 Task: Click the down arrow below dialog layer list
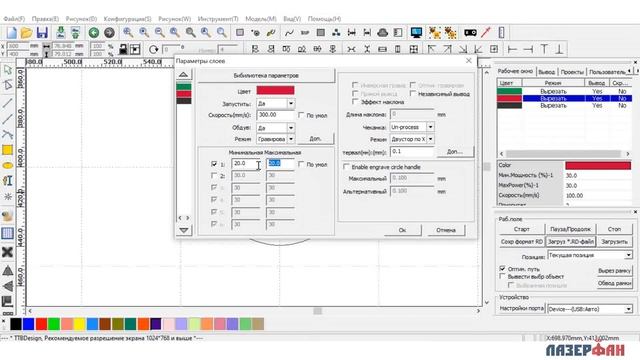point(184,230)
